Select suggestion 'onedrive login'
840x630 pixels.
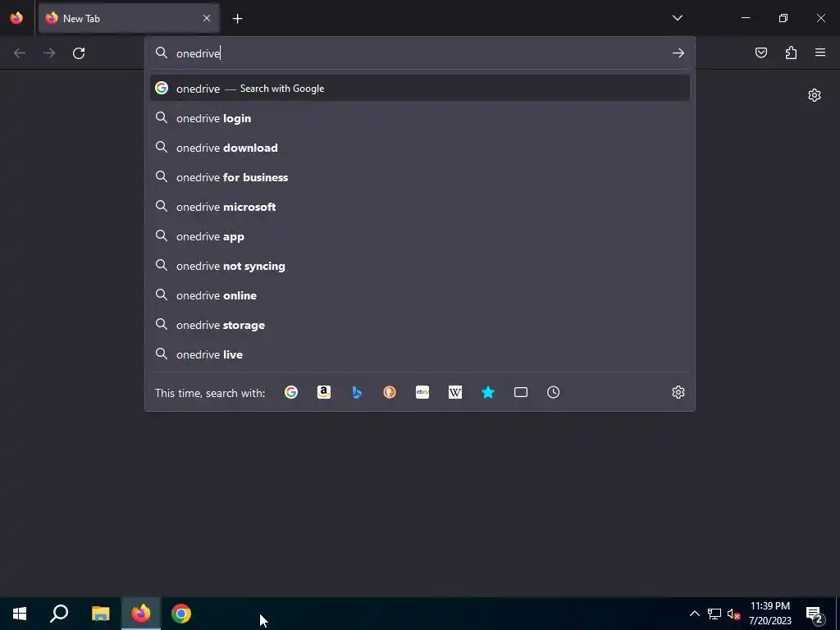pos(419,118)
